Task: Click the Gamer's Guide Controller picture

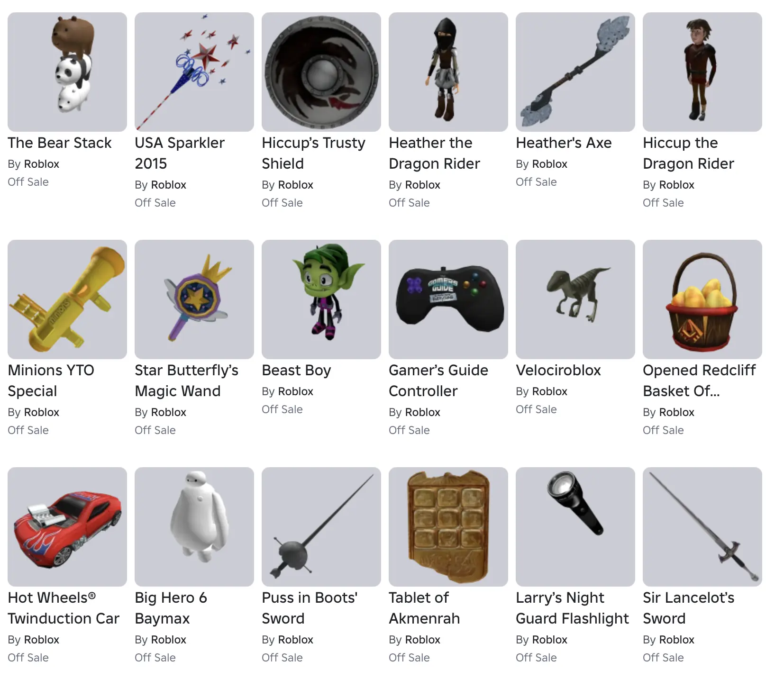Action: 448,299
